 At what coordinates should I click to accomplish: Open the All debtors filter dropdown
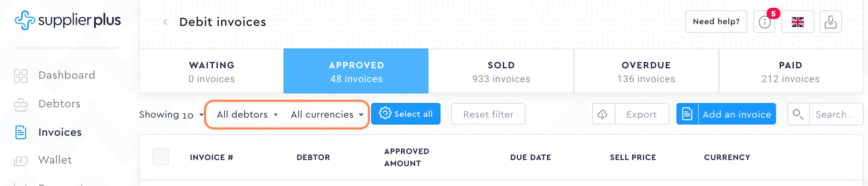[247, 115]
